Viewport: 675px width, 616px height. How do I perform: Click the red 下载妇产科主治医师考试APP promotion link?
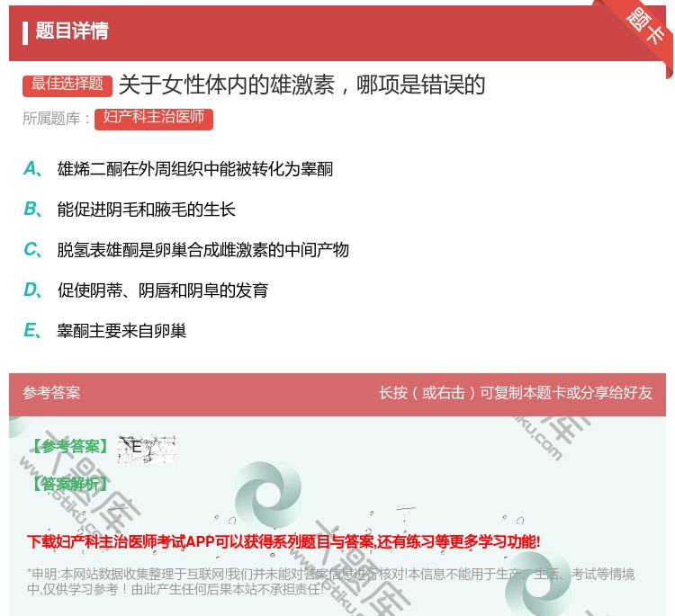click(283, 541)
